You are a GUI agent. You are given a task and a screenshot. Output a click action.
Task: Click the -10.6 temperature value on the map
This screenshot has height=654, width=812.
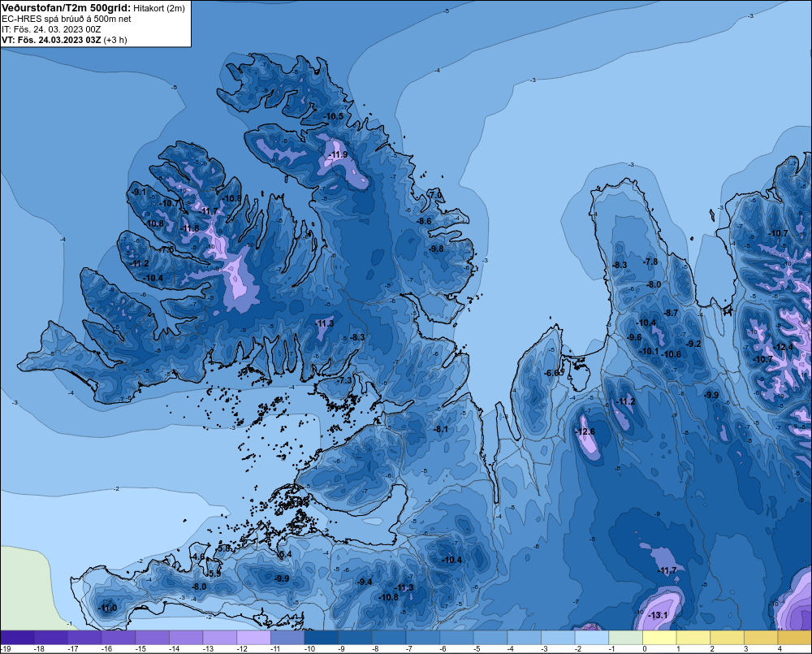672,354
